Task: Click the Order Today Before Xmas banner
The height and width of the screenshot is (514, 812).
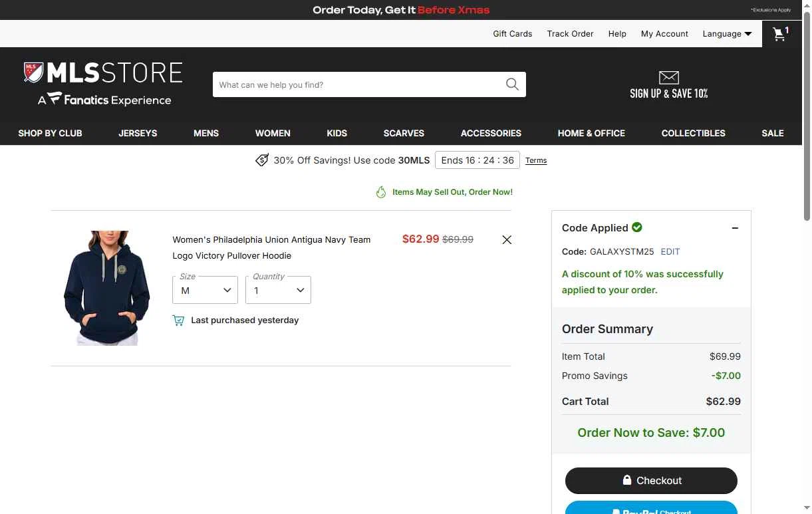Action: click(401, 10)
